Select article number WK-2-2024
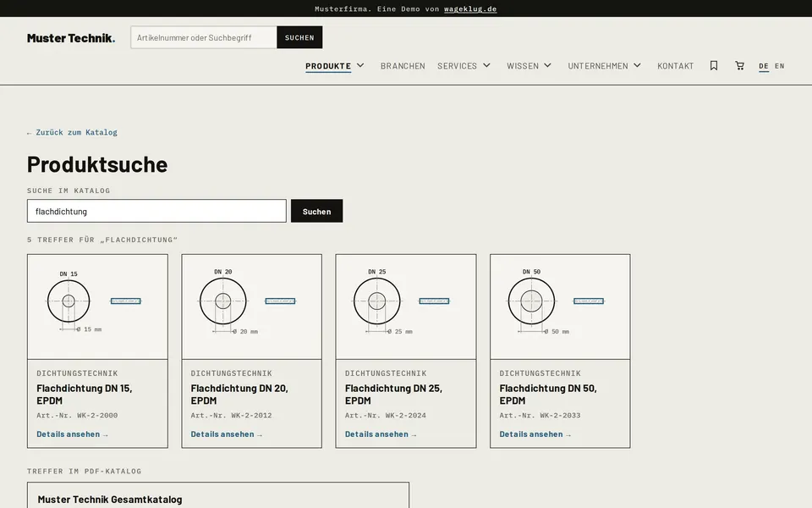The width and height of the screenshot is (812, 508). [406, 415]
